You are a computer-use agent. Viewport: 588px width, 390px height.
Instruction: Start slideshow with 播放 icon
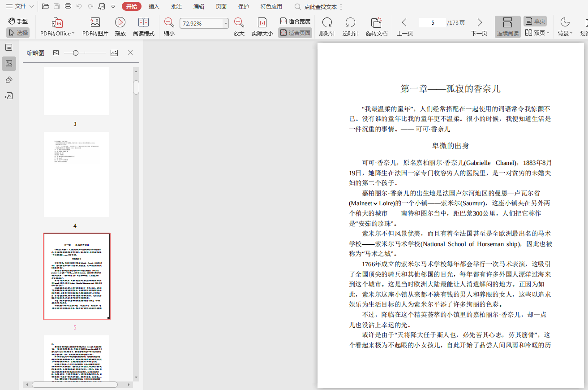tap(120, 22)
